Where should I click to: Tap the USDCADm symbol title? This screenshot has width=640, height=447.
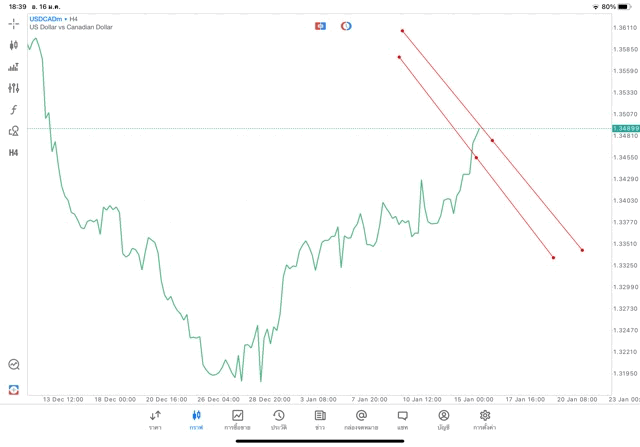pyautogui.click(x=47, y=19)
